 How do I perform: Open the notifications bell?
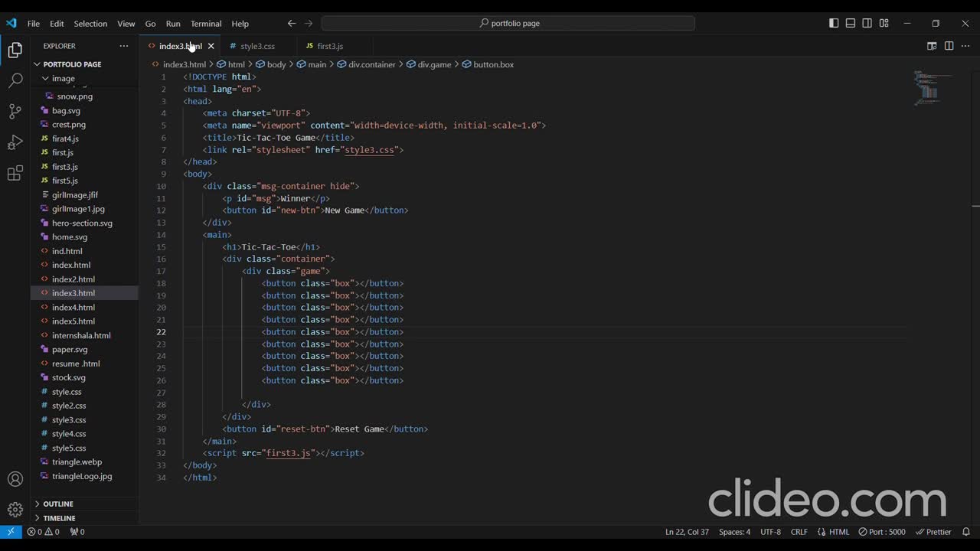(966, 532)
